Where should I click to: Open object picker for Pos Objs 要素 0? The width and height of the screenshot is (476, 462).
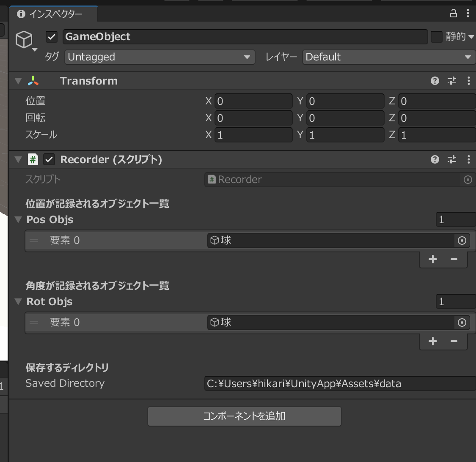pos(462,240)
